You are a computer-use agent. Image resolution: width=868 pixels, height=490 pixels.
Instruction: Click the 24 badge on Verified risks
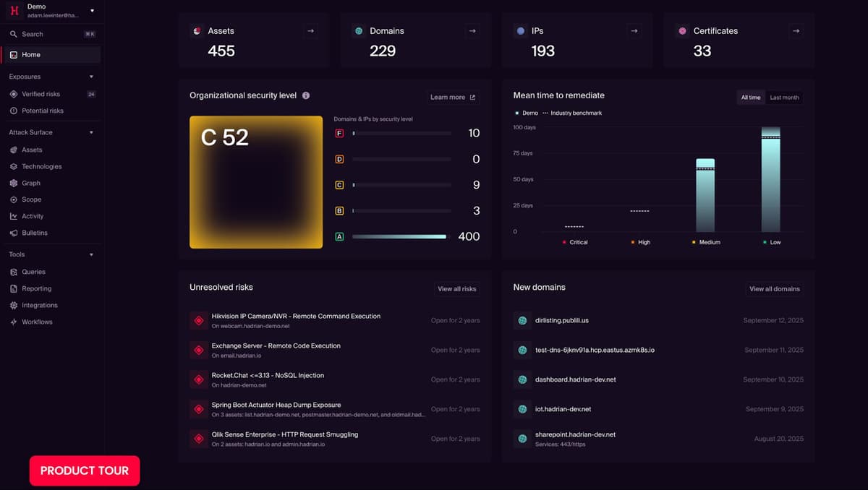[x=91, y=94]
